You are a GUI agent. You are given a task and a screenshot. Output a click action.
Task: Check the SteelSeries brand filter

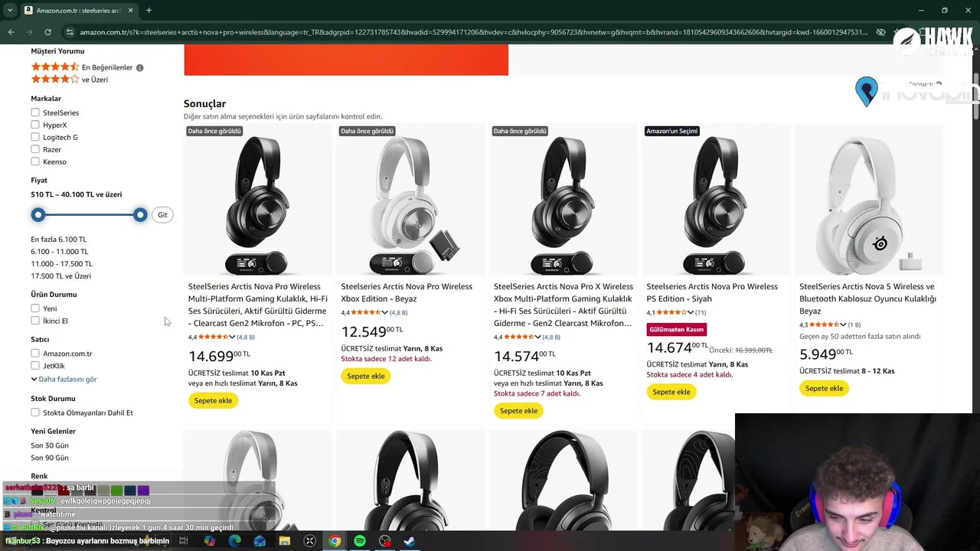[35, 112]
